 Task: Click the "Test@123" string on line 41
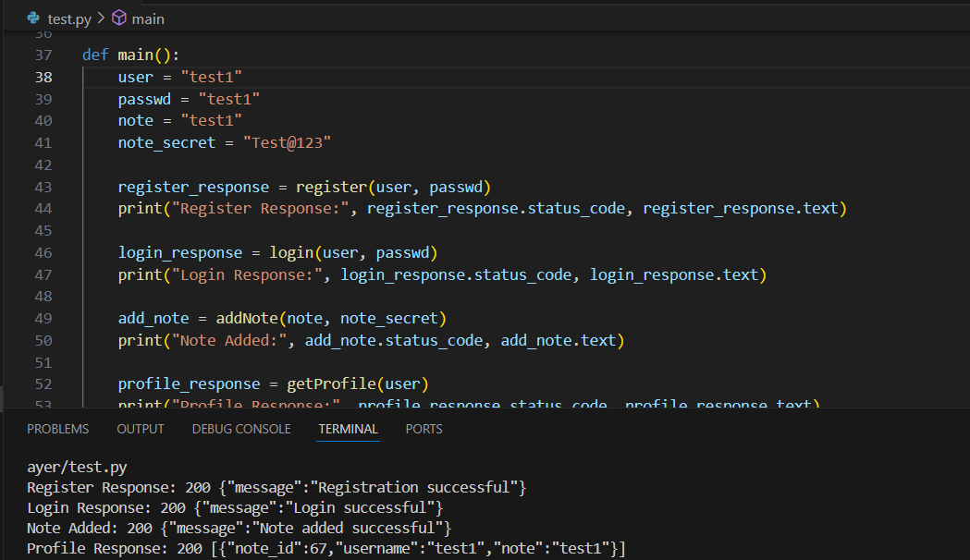(287, 142)
